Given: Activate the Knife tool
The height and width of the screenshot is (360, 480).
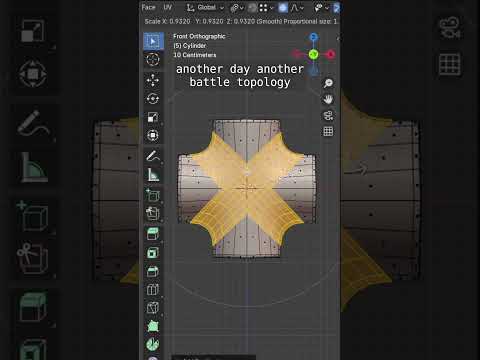Looking at the screenshot, I should [153, 308].
